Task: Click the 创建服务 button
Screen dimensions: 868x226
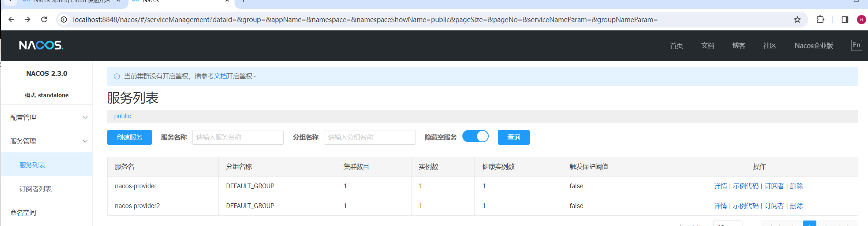Action: [130, 137]
